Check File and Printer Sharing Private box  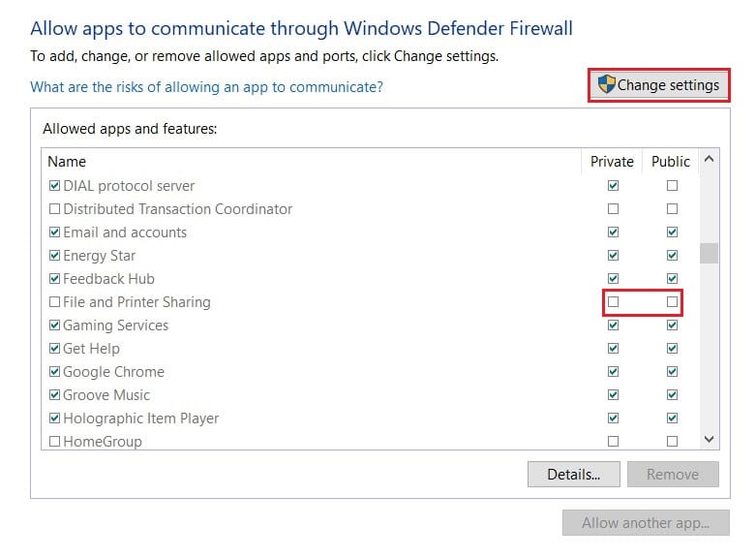click(x=613, y=302)
